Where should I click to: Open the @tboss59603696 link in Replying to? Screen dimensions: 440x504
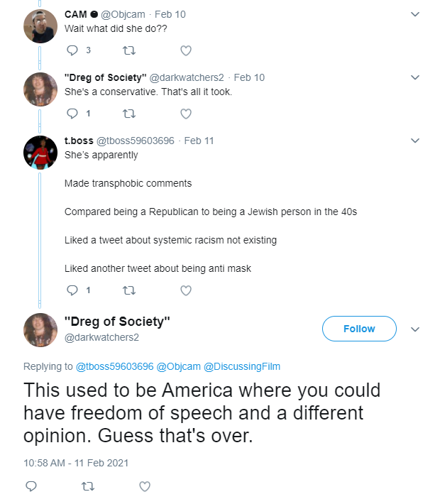(x=115, y=366)
